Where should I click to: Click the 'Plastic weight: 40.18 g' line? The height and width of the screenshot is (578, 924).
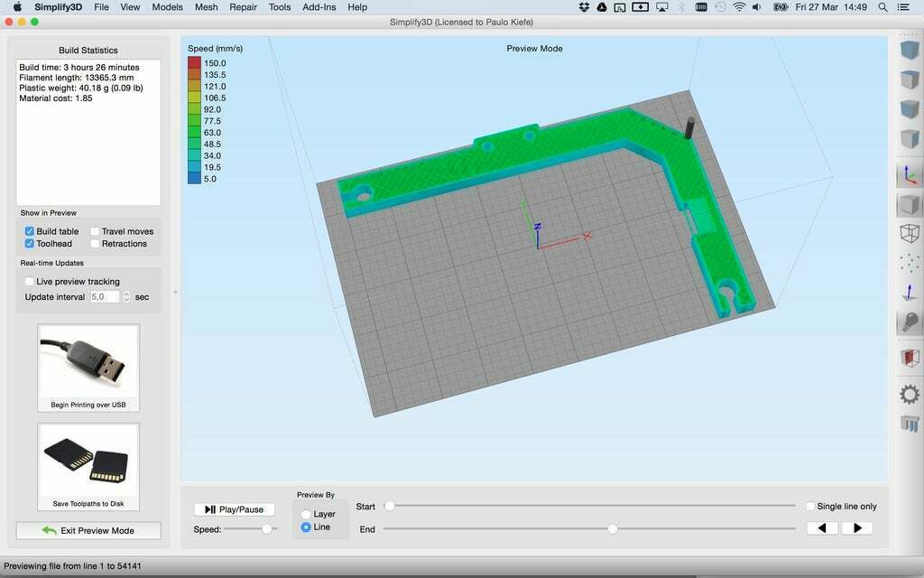[x=80, y=88]
